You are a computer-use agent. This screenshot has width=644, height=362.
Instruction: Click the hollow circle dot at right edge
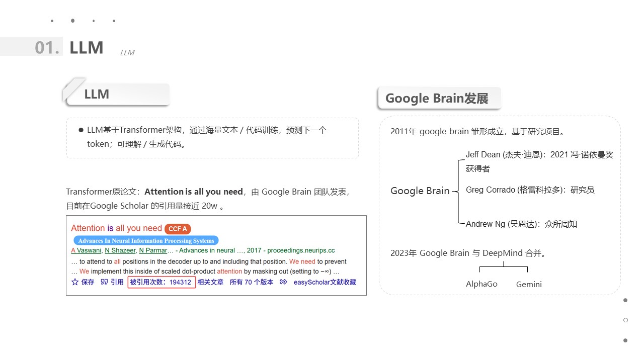(625, 320)
